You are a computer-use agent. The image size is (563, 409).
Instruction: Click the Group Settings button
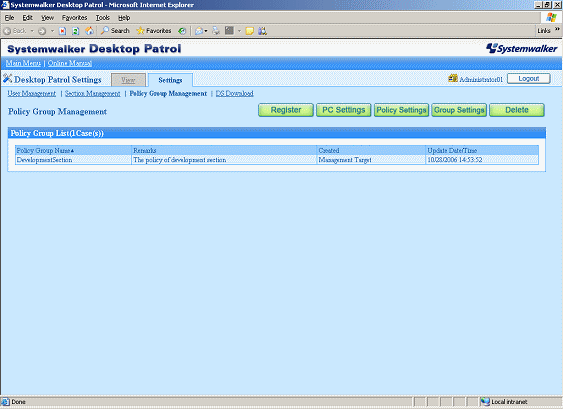pyautogui.click(x=459, y=110)
